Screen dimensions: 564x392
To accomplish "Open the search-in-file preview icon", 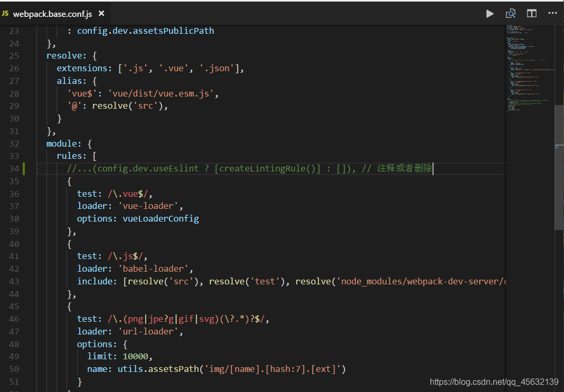I will tap(511, 14).
